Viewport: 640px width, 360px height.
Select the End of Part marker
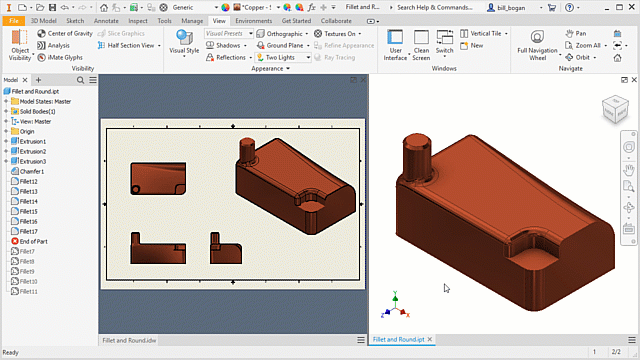coord(29,242)
